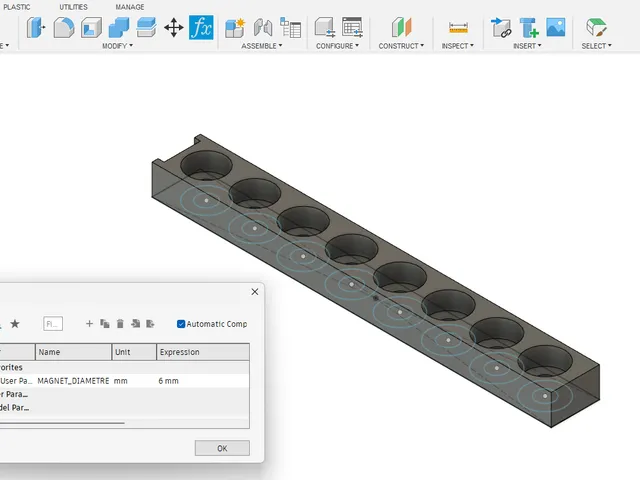Create a New Component from toolbar
The height and width of the screenshot is (480, 640).
(235, 28)
